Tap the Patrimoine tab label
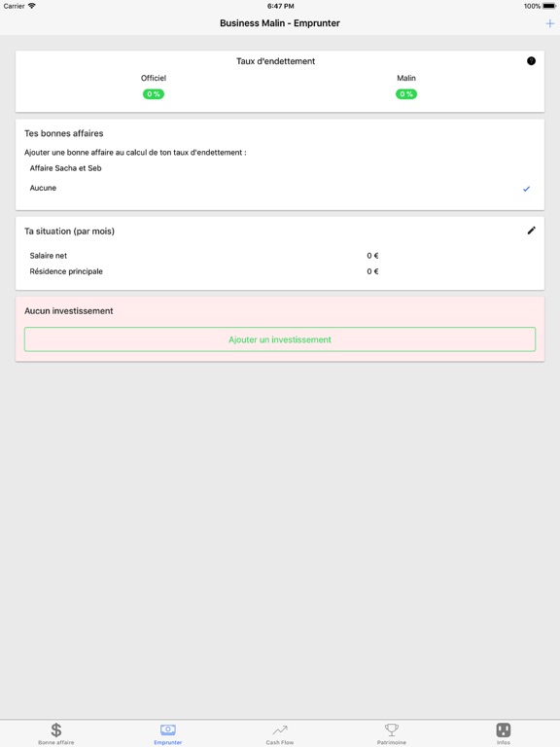This screenshot has width=560, height=747. tap(392, 742)
